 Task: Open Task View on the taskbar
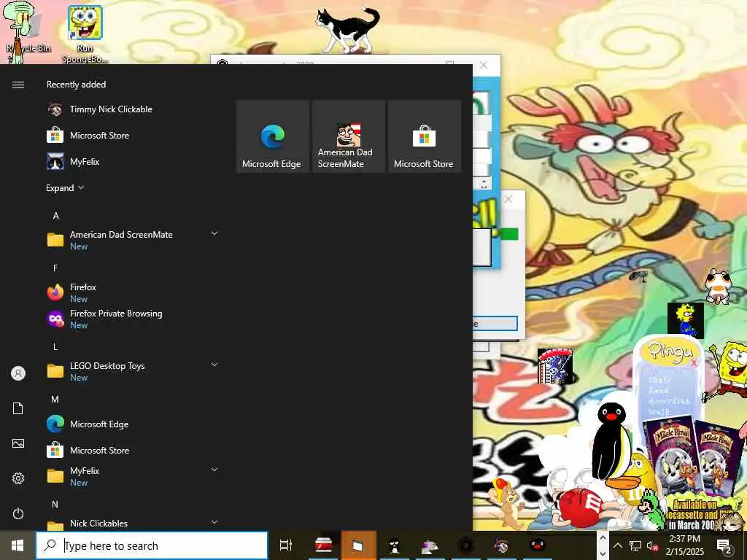coord(286,545)
